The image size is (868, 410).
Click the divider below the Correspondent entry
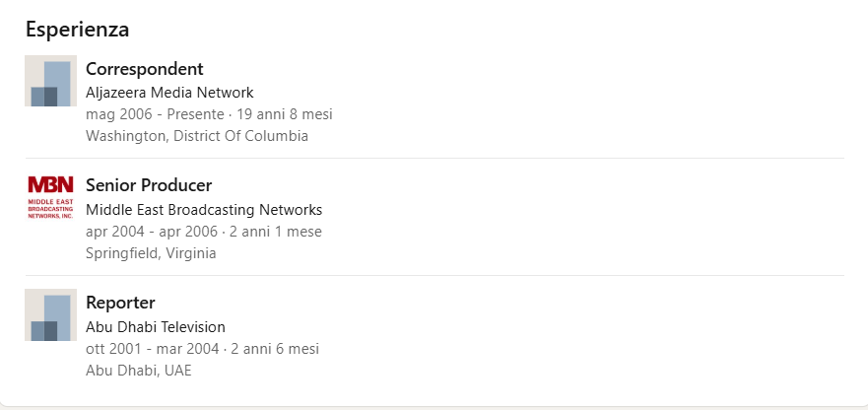pos(434,158)
